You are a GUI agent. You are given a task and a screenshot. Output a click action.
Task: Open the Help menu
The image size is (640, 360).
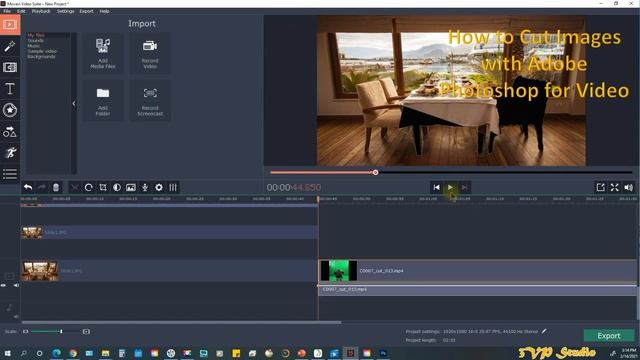click(x=104, y=11)
